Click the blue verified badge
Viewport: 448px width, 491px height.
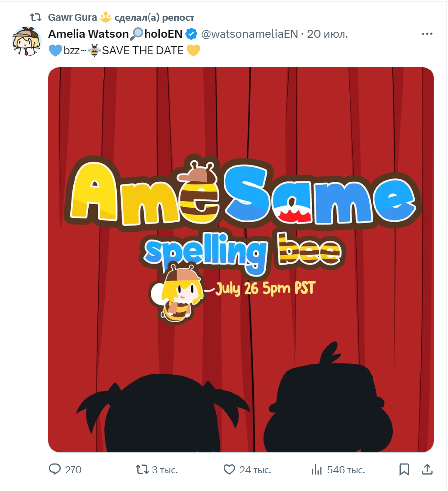(x=191, y=34)
